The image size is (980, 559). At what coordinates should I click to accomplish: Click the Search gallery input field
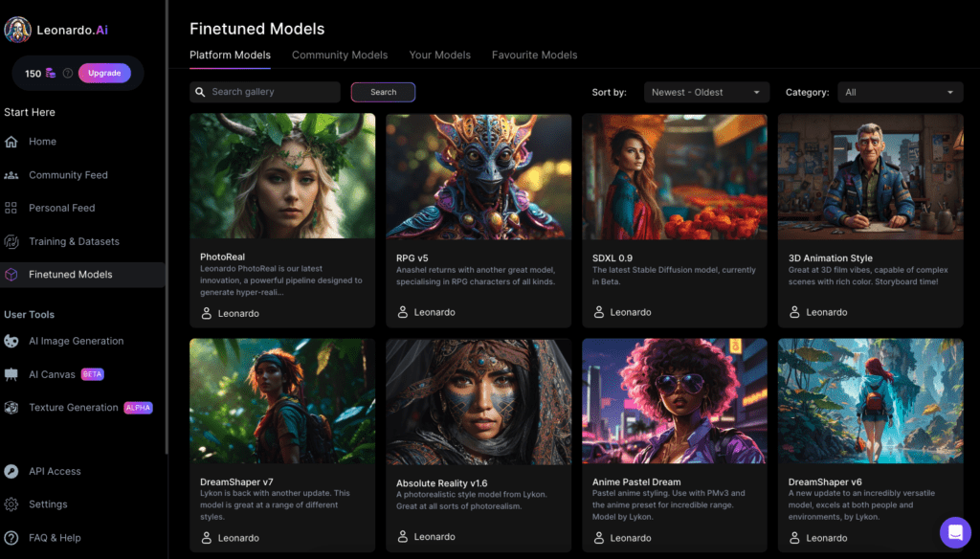pos(265,92)
